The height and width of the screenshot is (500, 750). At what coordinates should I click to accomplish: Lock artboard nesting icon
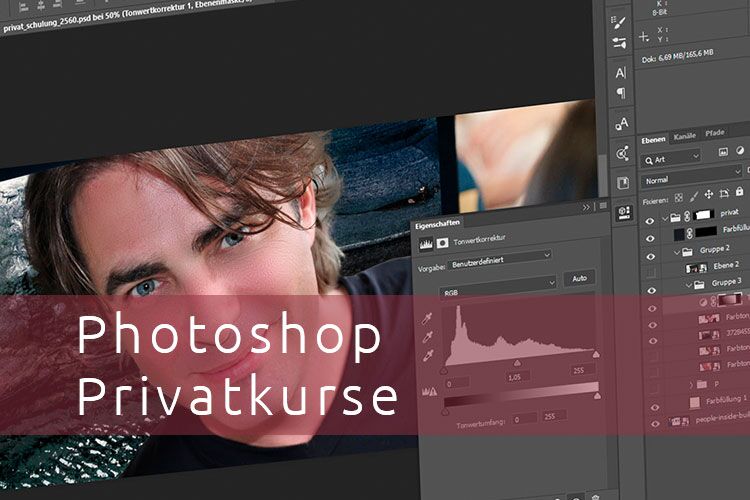(x=724, y=193)
